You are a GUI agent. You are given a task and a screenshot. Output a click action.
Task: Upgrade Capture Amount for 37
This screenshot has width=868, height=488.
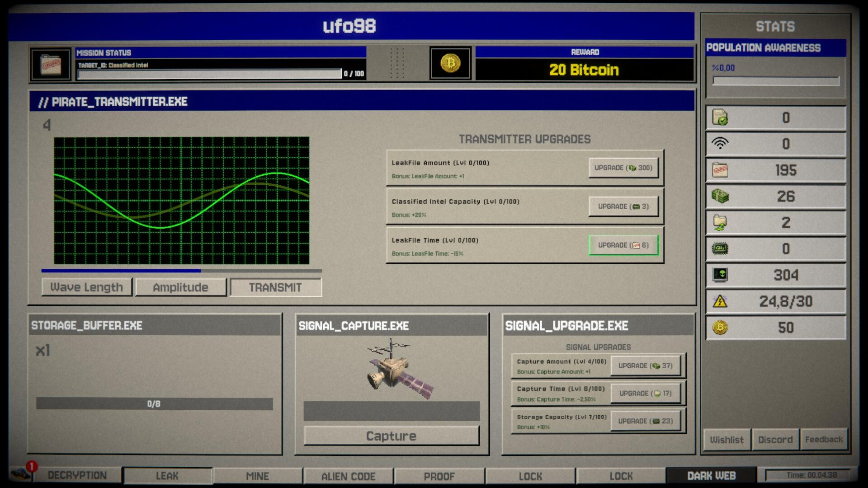pyautogui.click(x=645, y=366)
